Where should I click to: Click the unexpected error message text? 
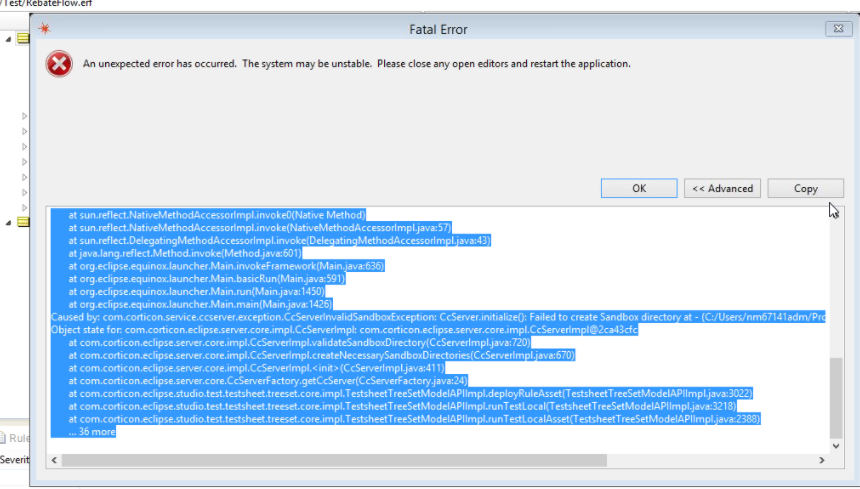click(357, 64)
